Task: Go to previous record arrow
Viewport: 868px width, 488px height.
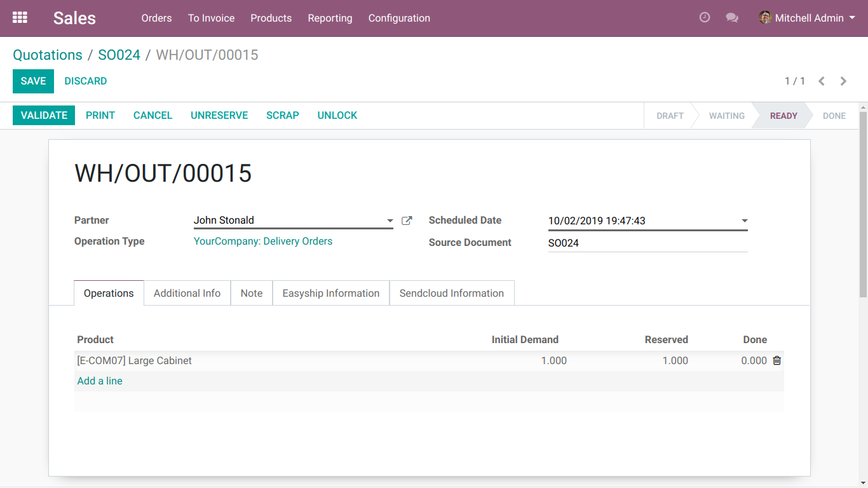Action: click(822, 81)
